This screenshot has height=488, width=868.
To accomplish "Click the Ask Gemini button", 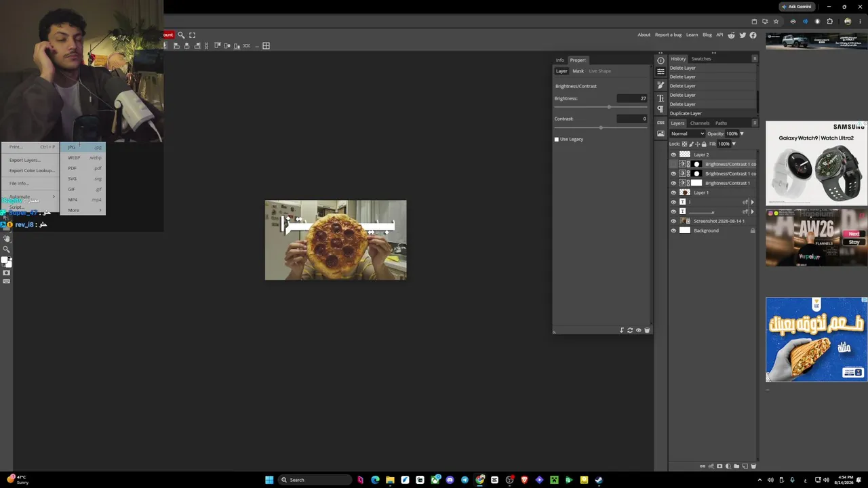I will [x=797, y=7].
